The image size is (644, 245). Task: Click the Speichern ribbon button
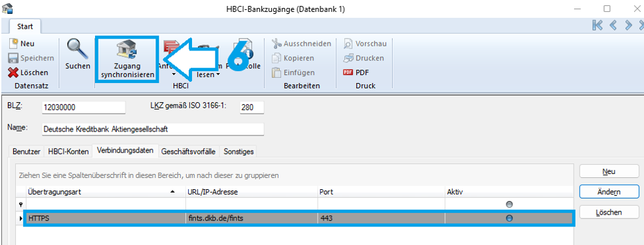31,58
